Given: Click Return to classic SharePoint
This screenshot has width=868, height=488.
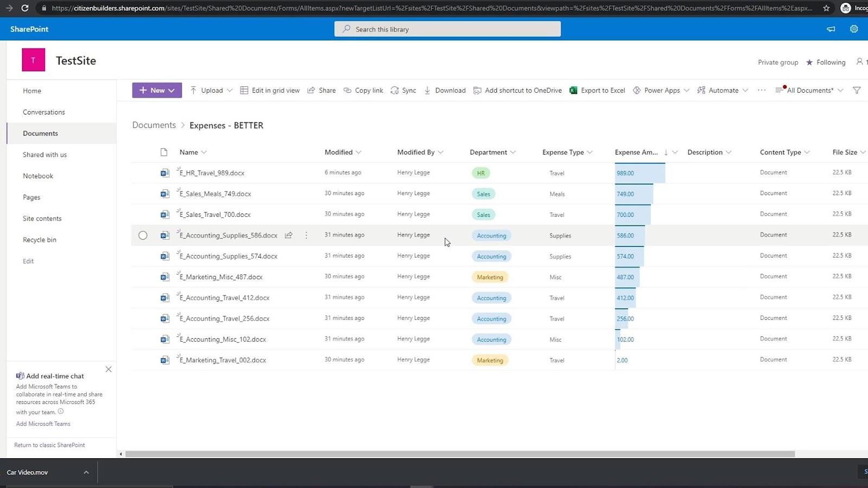Looking at the screenshot, I should [49, 445].
